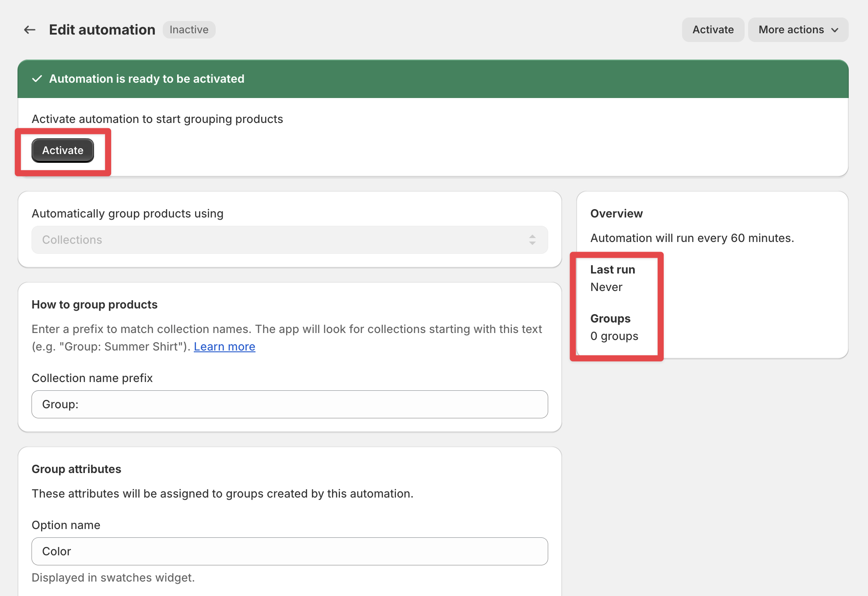Viewport: 868px width, 596px height.
Task: Open the Learn more link
Action: (x=224, y=347)
